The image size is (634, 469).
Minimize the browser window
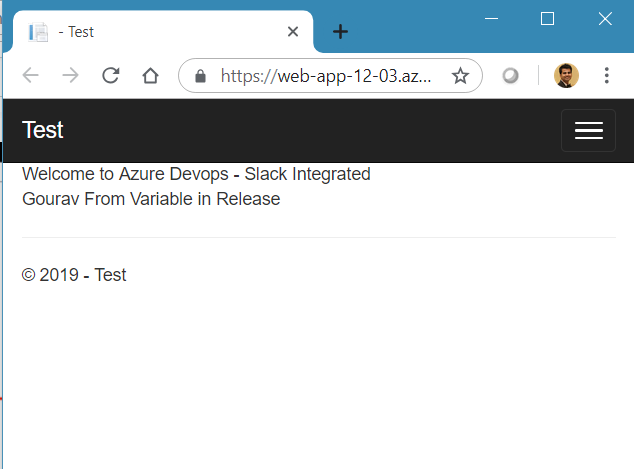[491, 19]
